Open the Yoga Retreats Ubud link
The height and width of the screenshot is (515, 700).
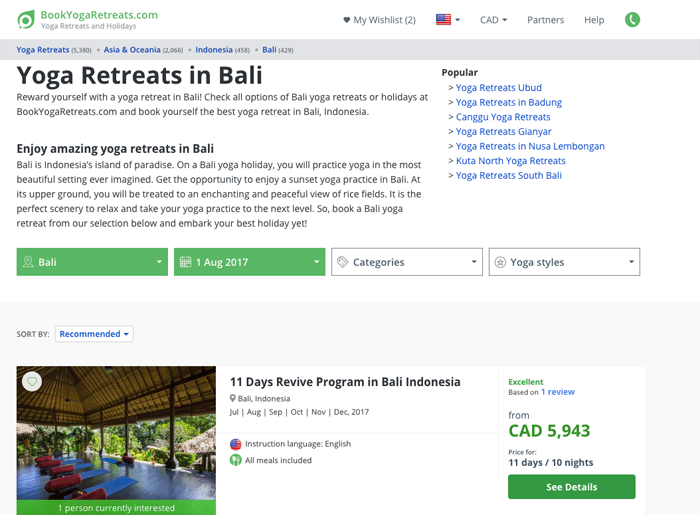pos(499,88)
